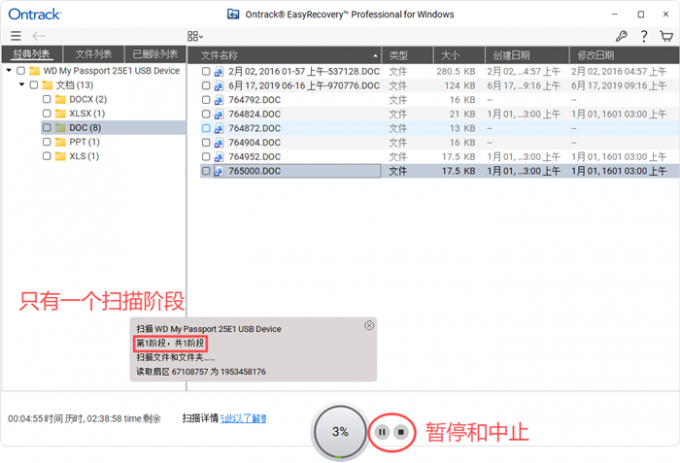Click the 764872.DOC file icon
This screenshot has width=680, height=463.
tap(219, 128)
